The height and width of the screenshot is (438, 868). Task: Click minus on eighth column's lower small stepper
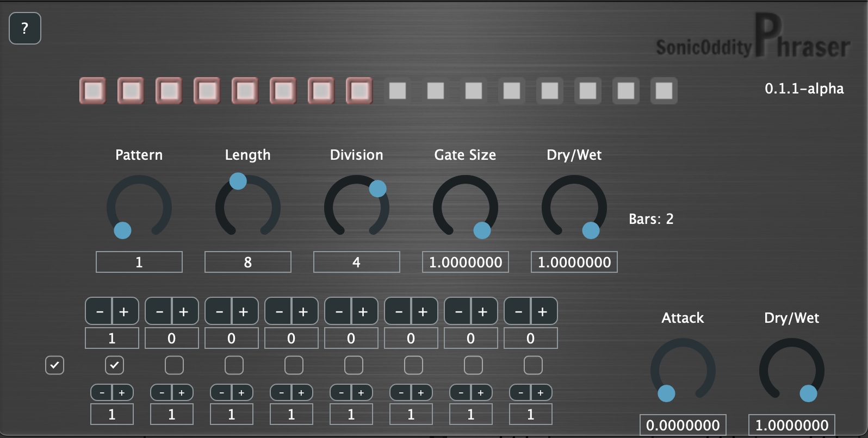pos(520,392)
